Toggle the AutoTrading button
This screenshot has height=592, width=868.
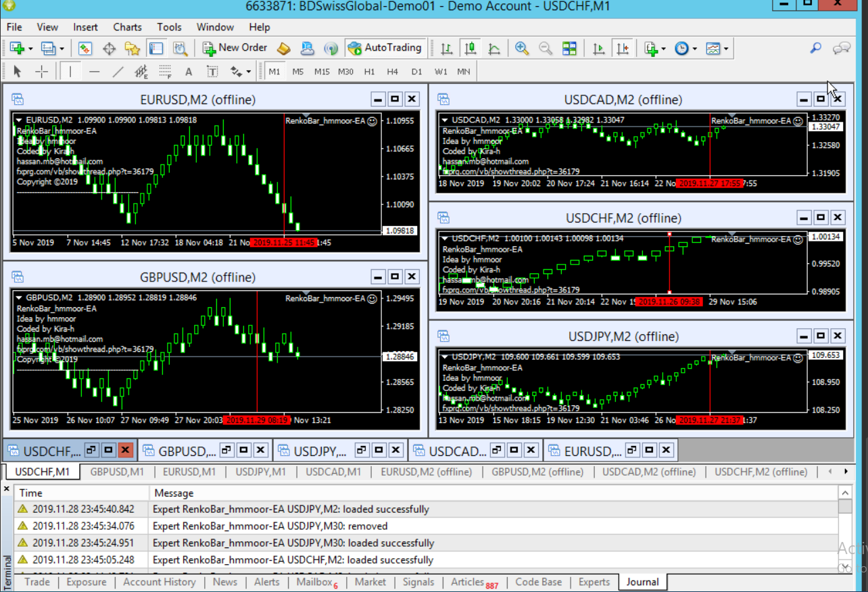385,48
